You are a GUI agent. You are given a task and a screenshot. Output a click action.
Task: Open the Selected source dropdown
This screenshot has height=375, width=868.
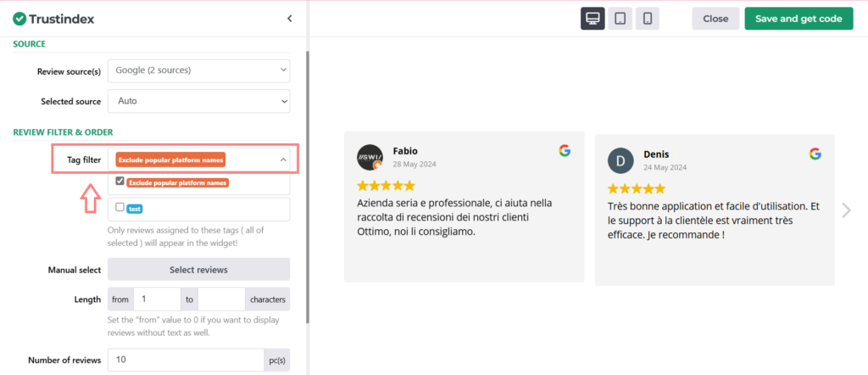coord(198,101)
